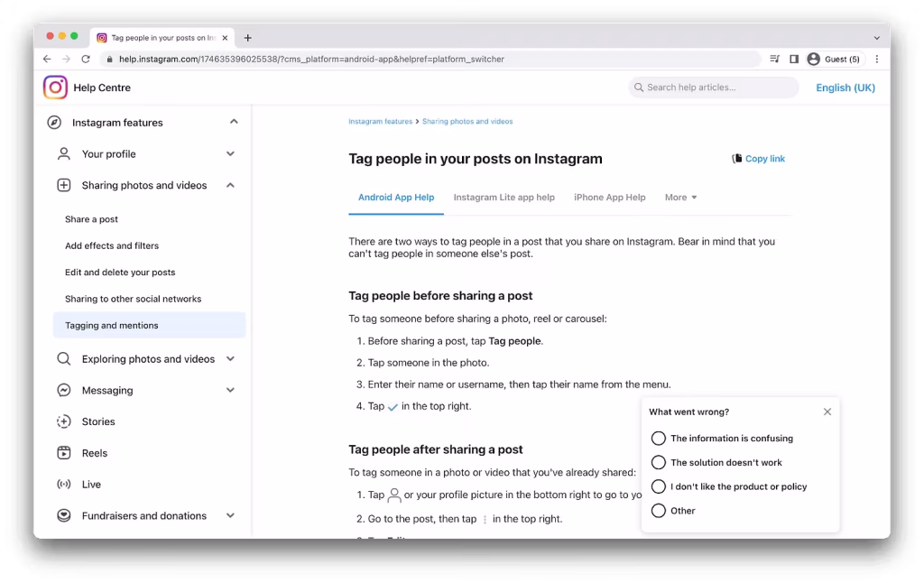This screenshot has height=583, width=924.
Task: Click the Live broadcast icon
Action: pyautogui.click(x=64, y=484)
